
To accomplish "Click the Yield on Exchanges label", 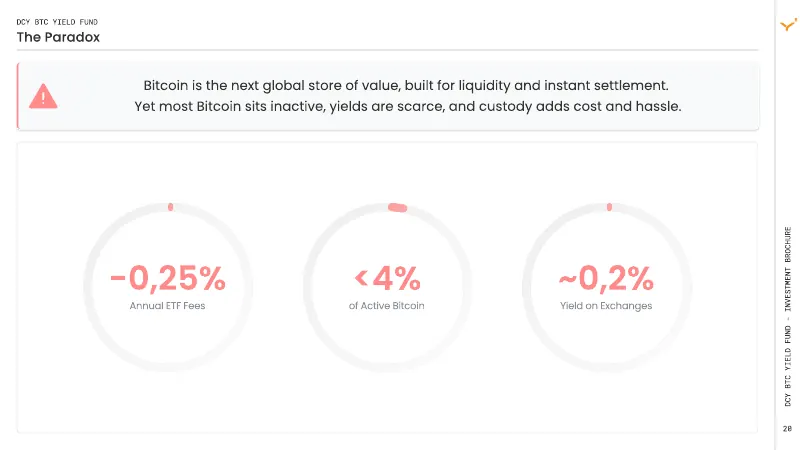I will coord(606,306).
